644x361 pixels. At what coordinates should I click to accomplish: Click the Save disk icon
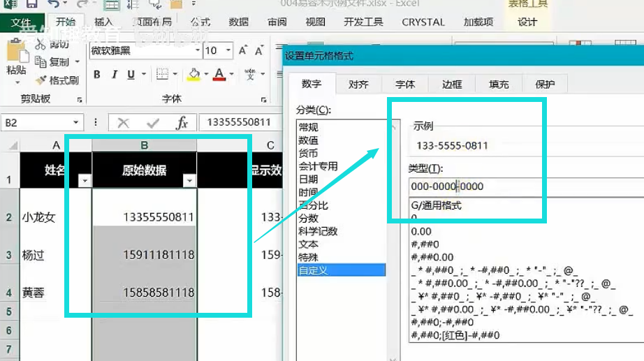point(31,4)
